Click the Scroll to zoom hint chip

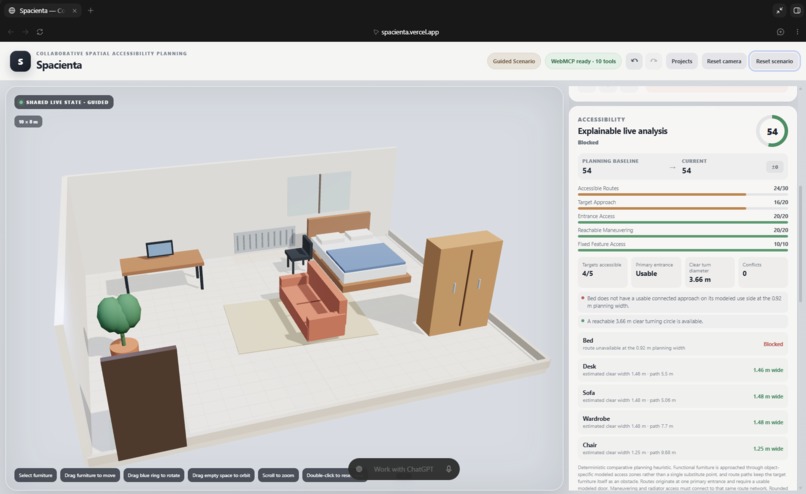point(278,475)
